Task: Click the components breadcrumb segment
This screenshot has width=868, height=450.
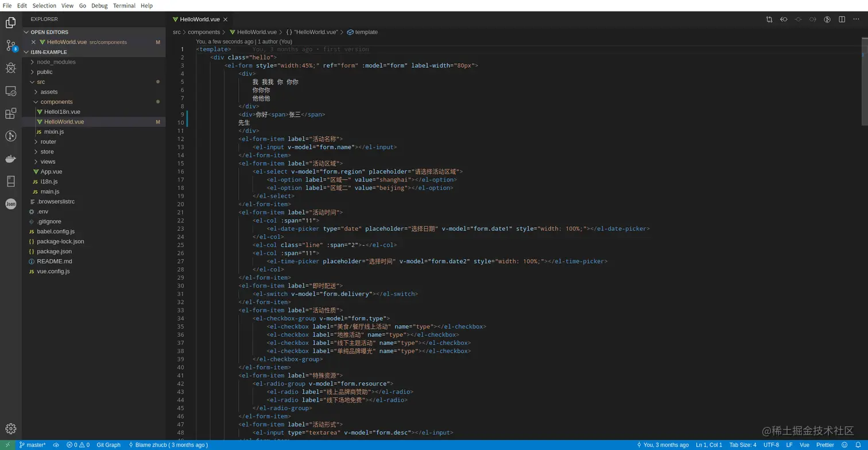Action: point(204,32)
